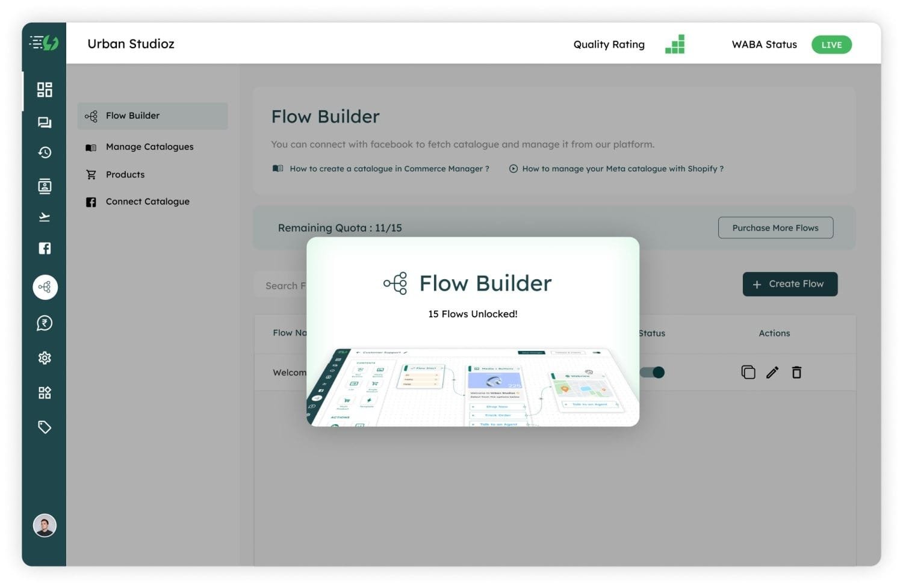Open the Products menu item

(125, 175)
